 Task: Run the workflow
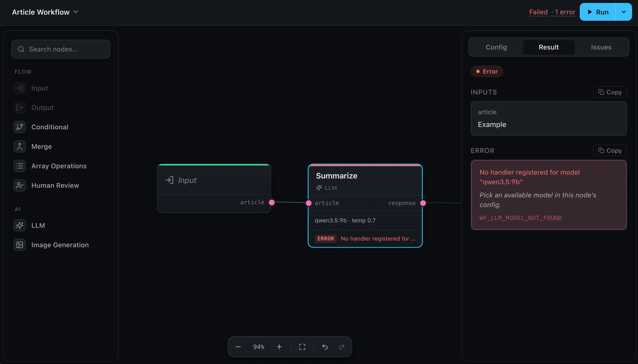pos(598,12)
